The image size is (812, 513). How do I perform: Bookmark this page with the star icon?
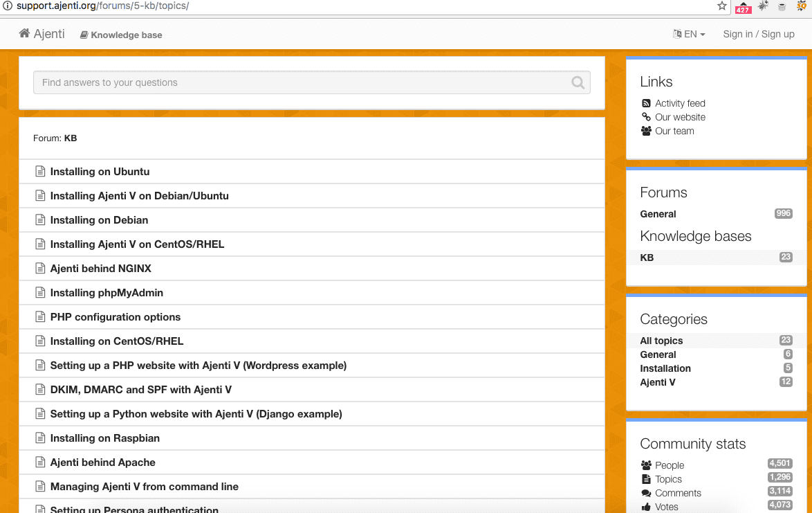tap(722, 6)
